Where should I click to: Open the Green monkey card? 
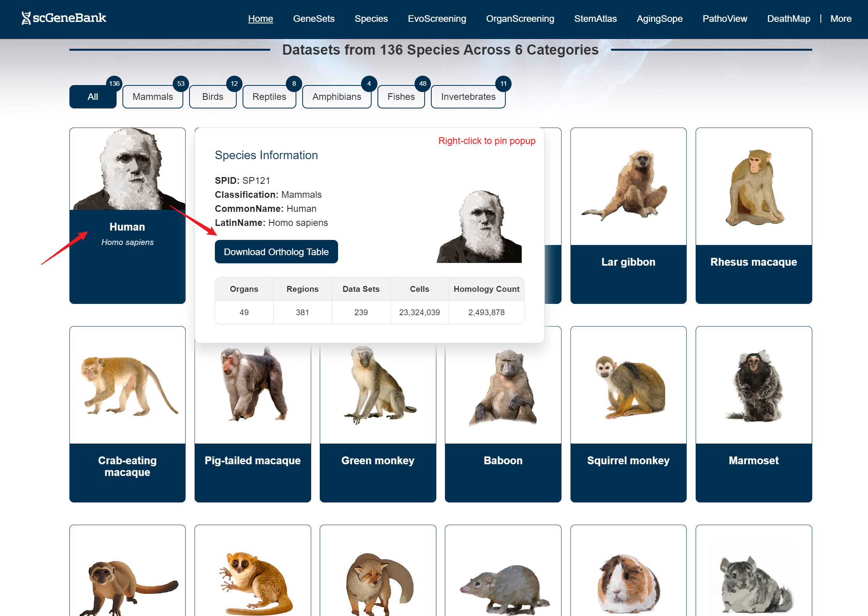point(377,414)
